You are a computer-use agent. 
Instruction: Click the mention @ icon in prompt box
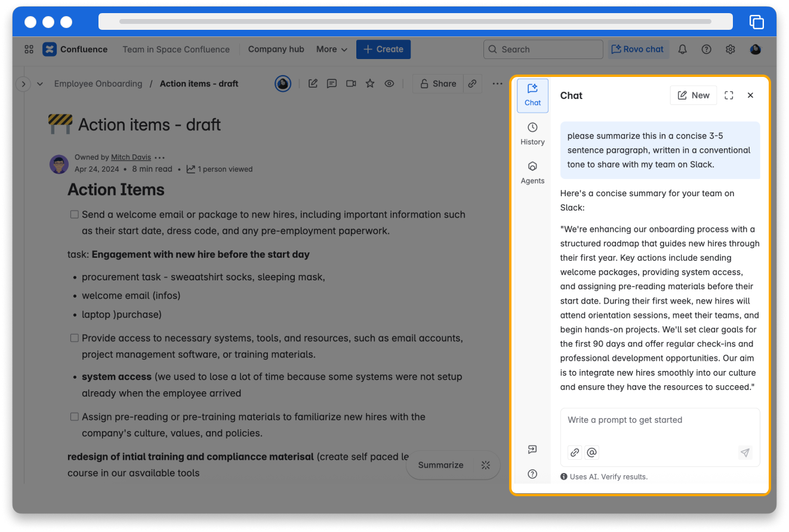[591, 453]
